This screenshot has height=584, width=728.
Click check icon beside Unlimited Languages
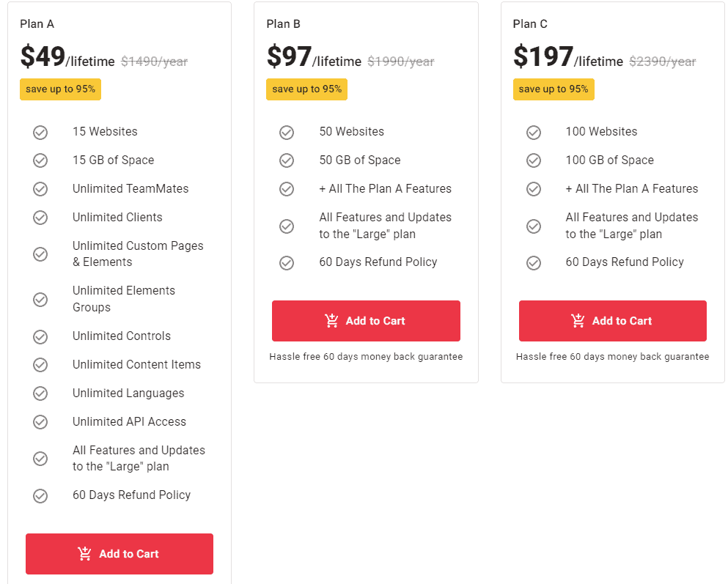40,393
